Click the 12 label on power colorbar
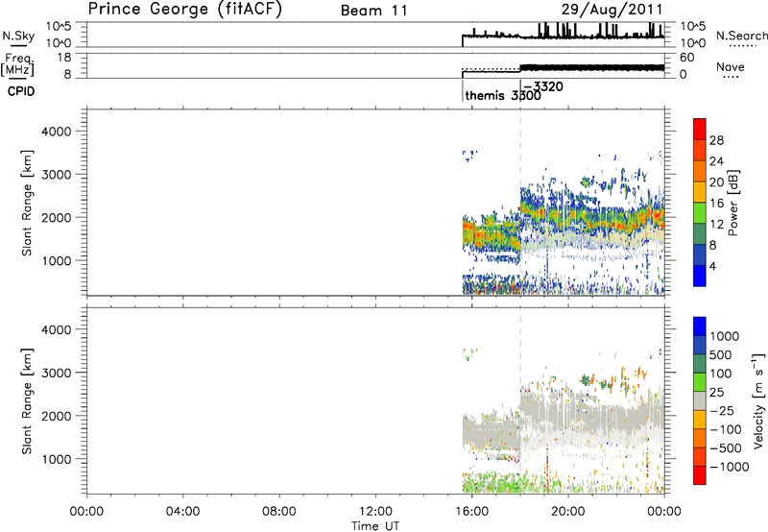 pos(716,225)
